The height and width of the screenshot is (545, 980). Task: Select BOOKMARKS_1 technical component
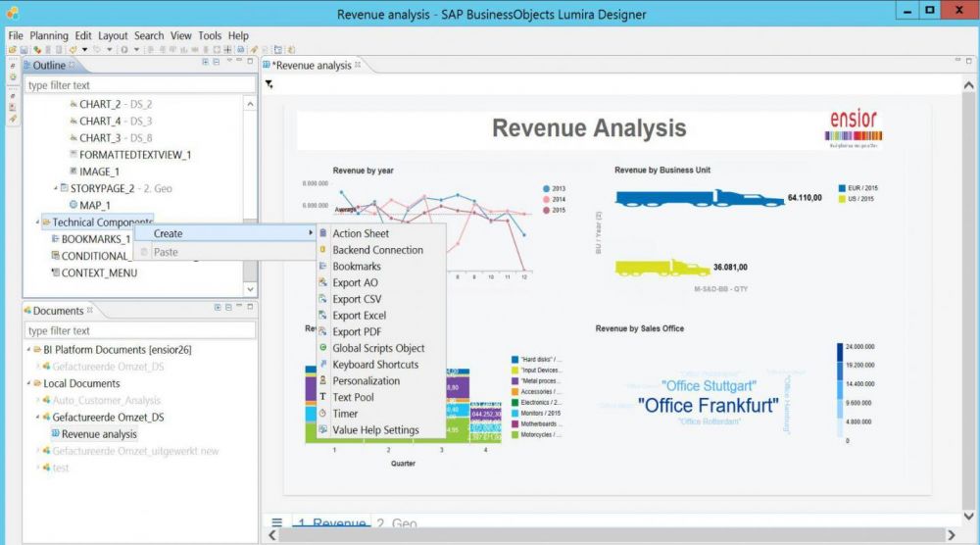pos(91,239)
